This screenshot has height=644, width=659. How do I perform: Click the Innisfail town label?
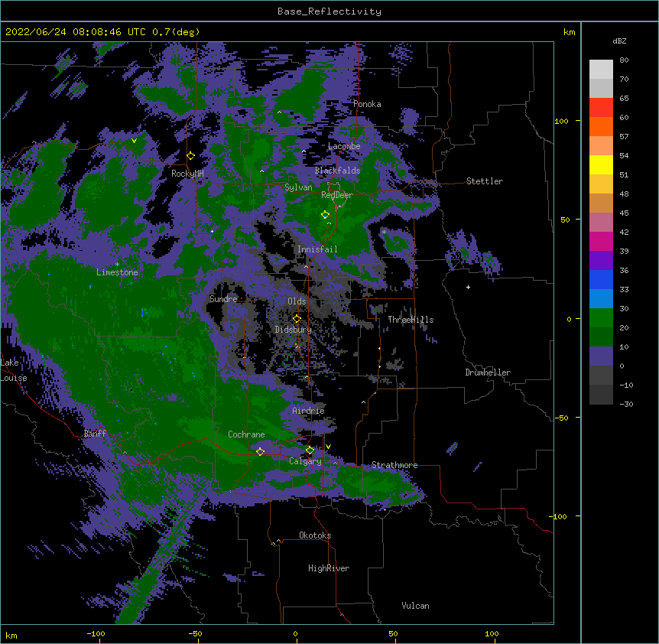point(317,249)
